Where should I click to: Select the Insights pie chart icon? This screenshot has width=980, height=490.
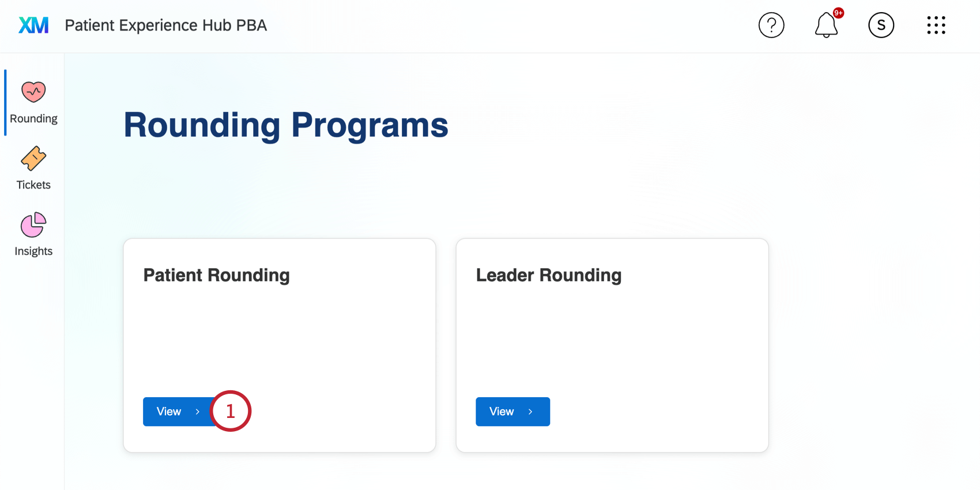click(33, 224)
